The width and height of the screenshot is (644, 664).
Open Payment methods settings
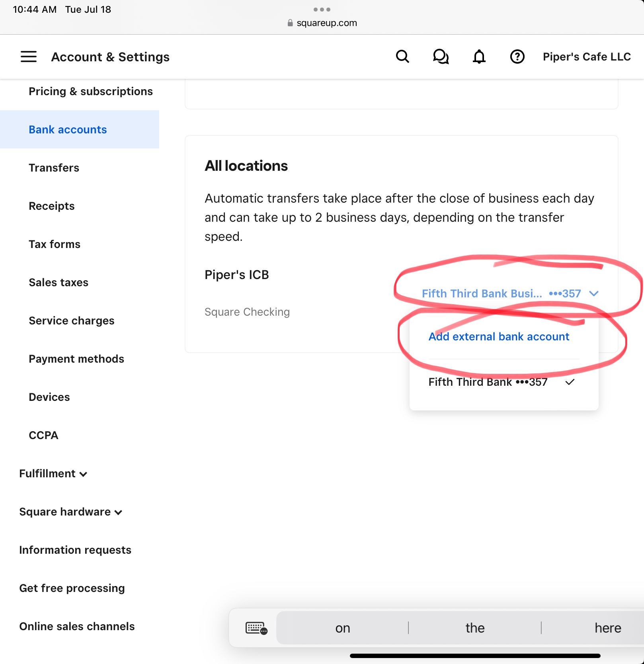[x=76, y=359]
